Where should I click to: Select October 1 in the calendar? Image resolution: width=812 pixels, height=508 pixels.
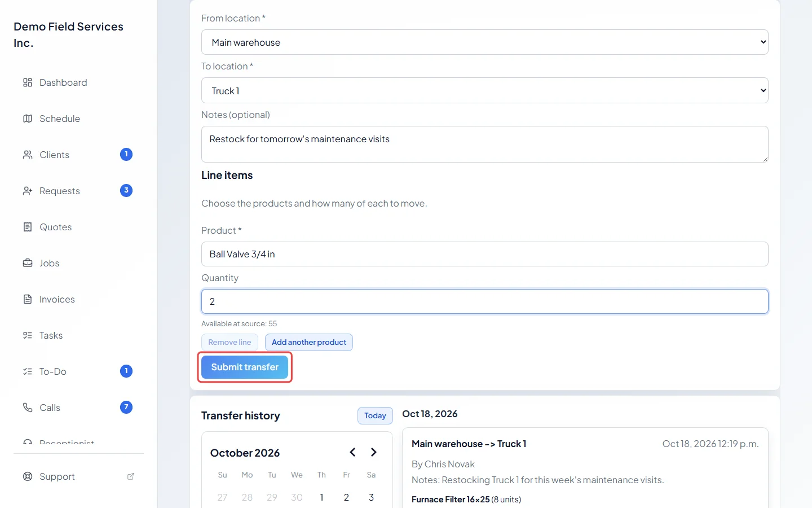pyautogui.click(x=321, y=497)
